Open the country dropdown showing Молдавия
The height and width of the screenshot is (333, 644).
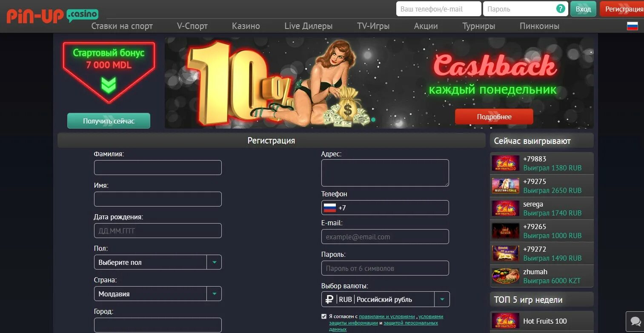click(x=157, y=294)
